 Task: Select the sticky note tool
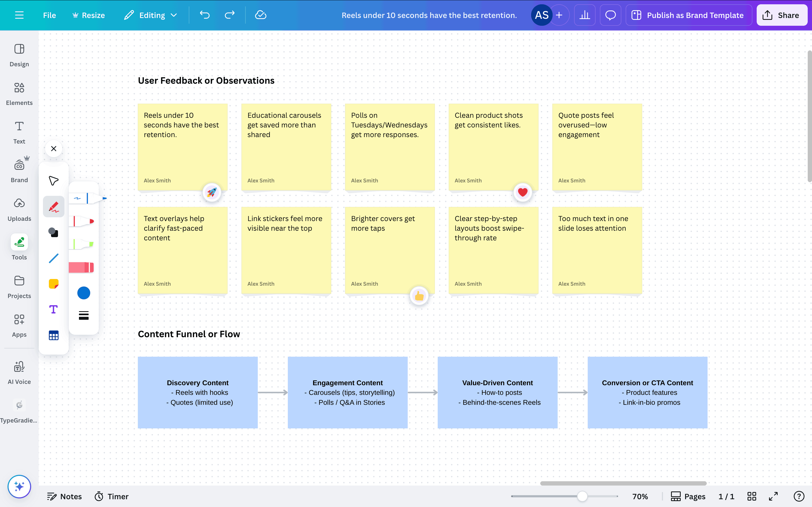54,284
